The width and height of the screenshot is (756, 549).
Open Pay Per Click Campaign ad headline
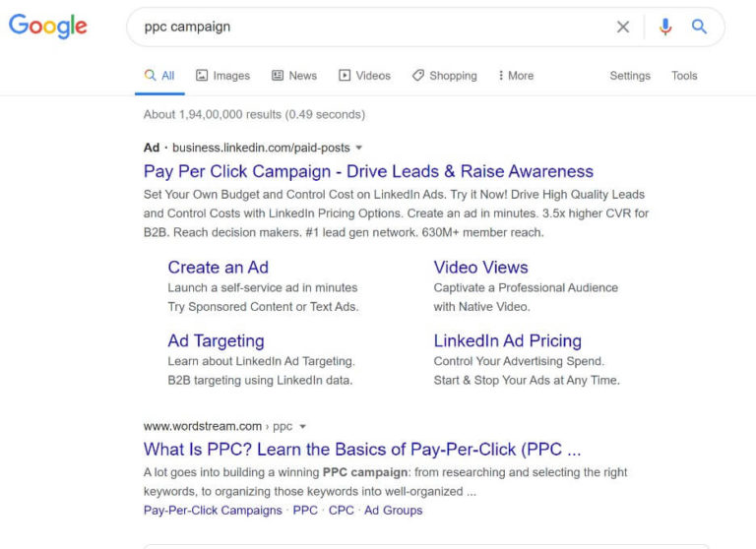click(368, 171)
